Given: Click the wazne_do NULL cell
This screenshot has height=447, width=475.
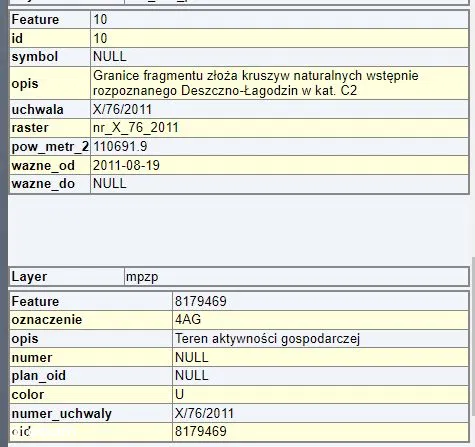Looking at the screenshot, I should coord(279,184).
